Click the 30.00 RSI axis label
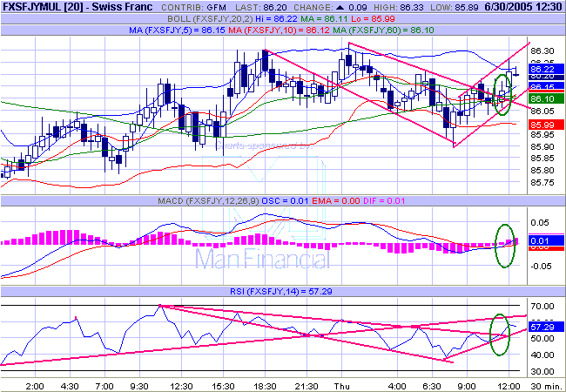Screen dimensions: 566x392 coord(542,371)
